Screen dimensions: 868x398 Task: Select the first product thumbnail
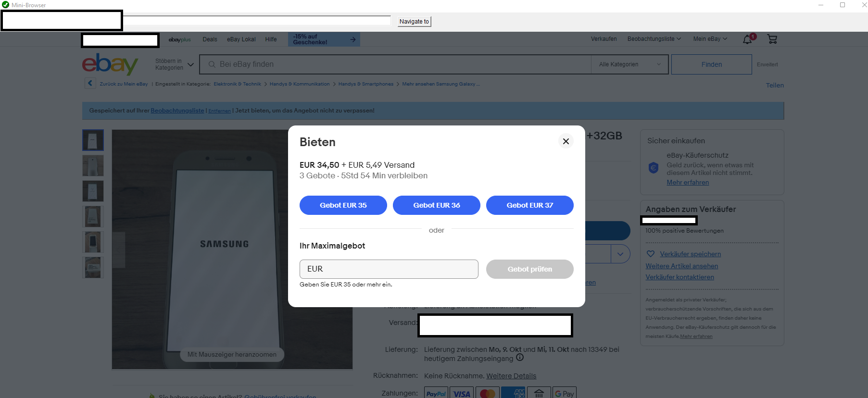tap(93, 140)
